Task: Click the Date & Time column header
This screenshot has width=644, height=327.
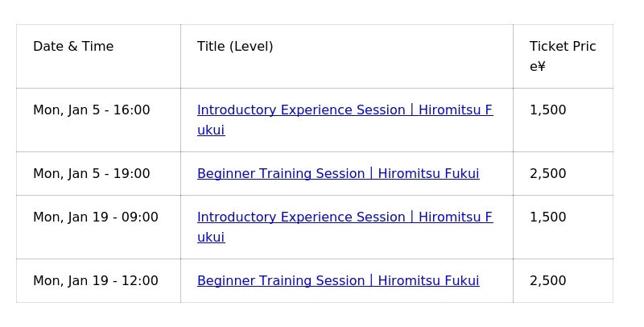Action: click(x=73, y=47)
